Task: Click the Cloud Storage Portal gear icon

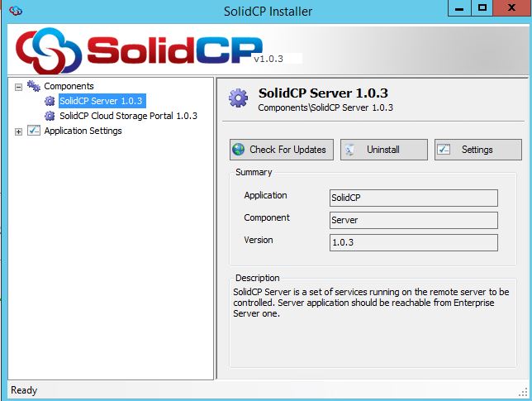Action: coord(50,116)
